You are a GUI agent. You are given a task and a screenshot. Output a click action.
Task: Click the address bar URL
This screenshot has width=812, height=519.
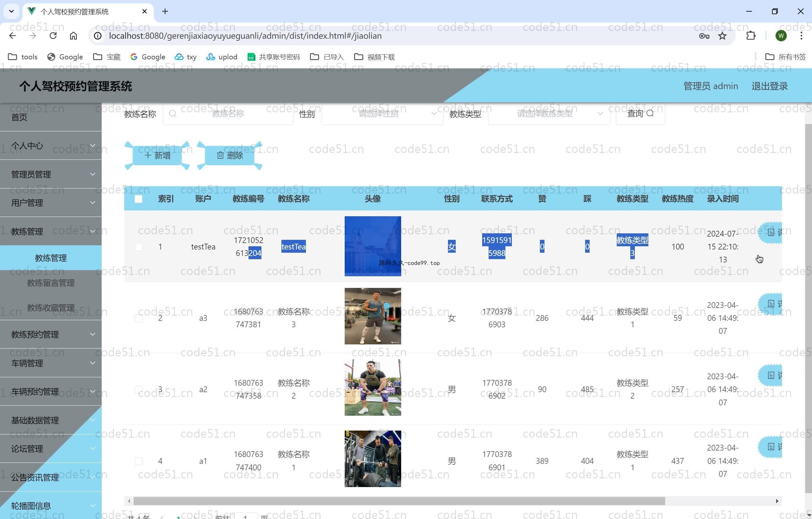pyautogui.click(x=245, y=36)
